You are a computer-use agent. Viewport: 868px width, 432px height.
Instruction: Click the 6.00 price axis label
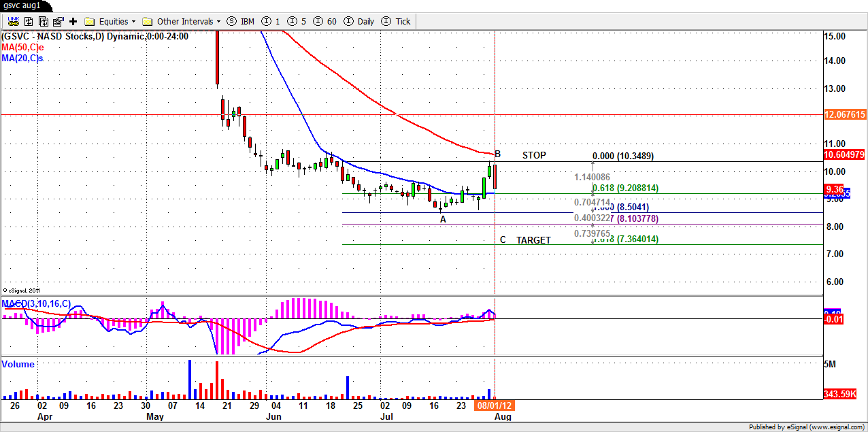[x=836, y=282]
